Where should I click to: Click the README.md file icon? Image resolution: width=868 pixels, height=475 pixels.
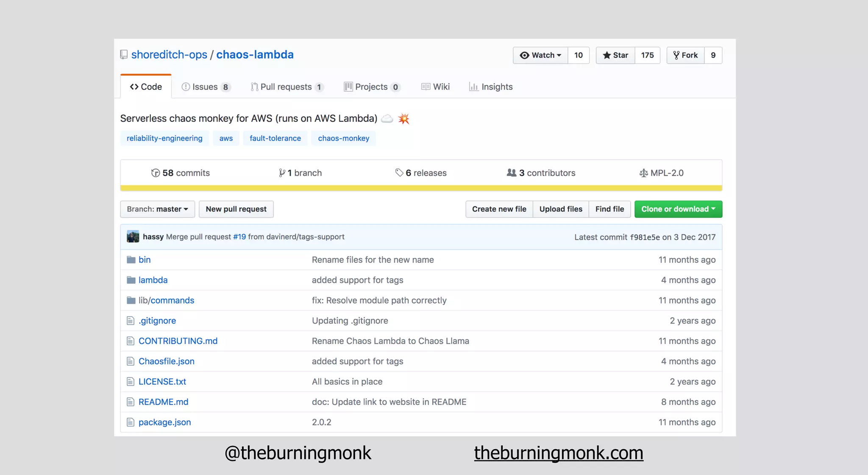(131, 402)
